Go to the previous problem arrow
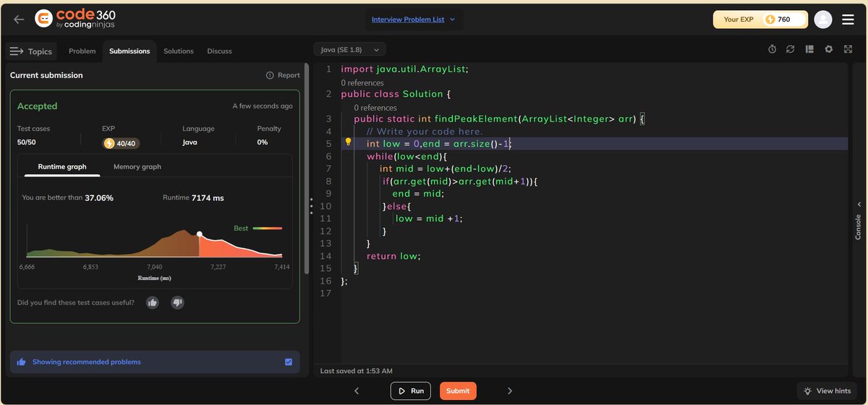868x405 pixels. [x=357, y=391]
